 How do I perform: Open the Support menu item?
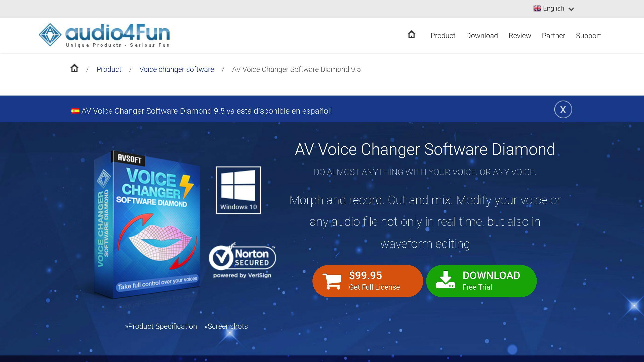[x=588, y=36]
